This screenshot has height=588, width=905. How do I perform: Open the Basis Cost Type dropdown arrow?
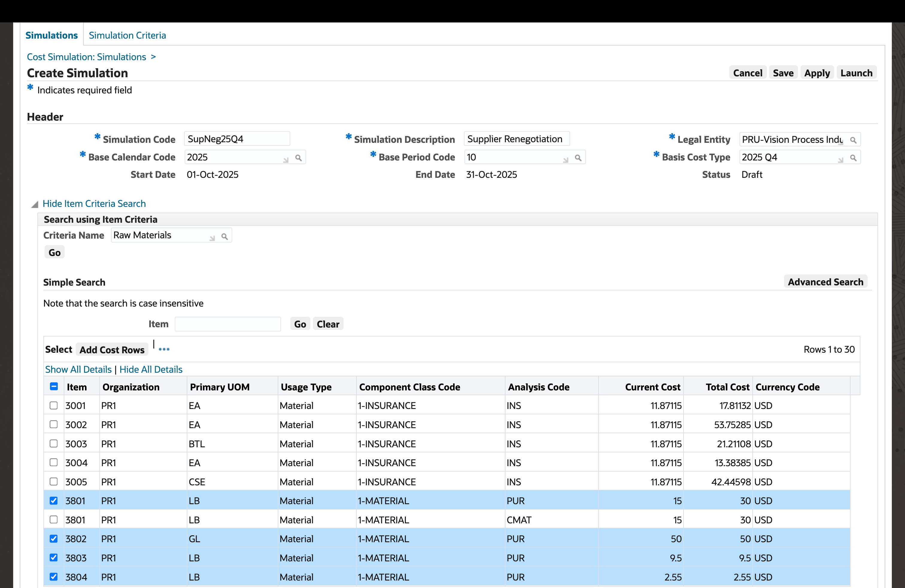[841, 160]
